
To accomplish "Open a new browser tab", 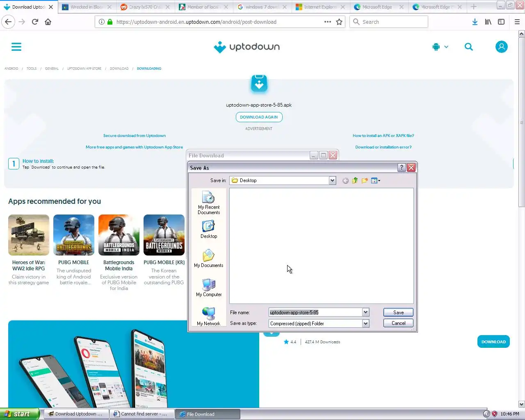I will point(474,7).
